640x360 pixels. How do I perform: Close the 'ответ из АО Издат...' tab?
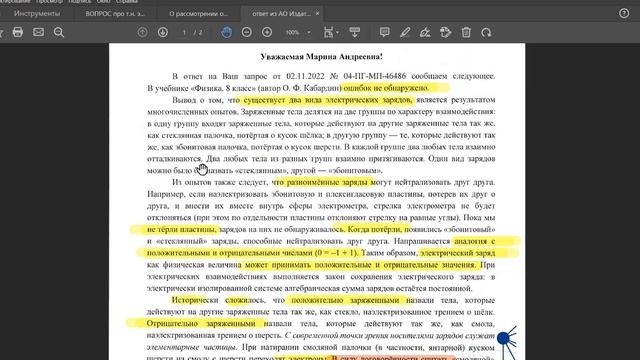[317, 13]
